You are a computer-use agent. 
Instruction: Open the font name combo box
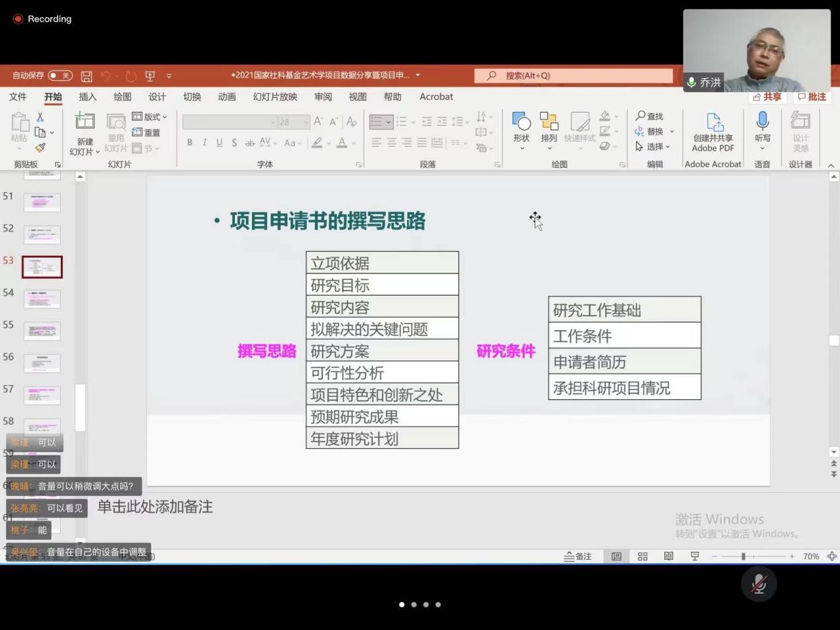point(229,122)
